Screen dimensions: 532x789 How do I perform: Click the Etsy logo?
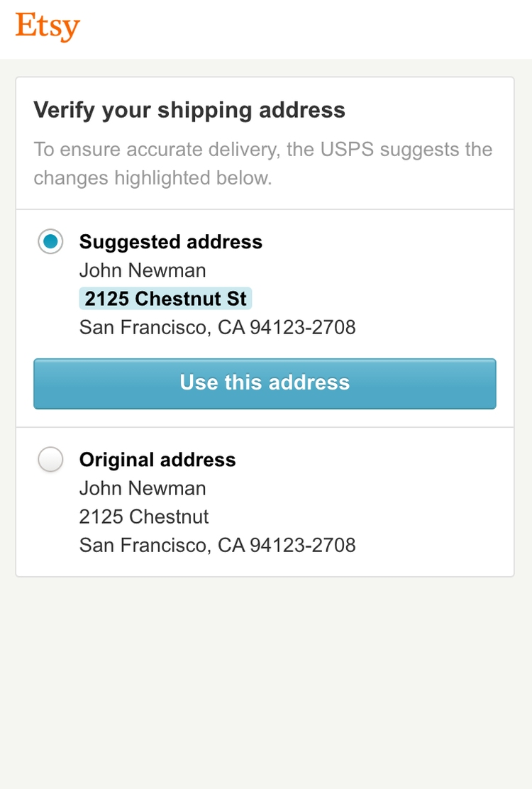pyautogui.click(x=48, y=27)
